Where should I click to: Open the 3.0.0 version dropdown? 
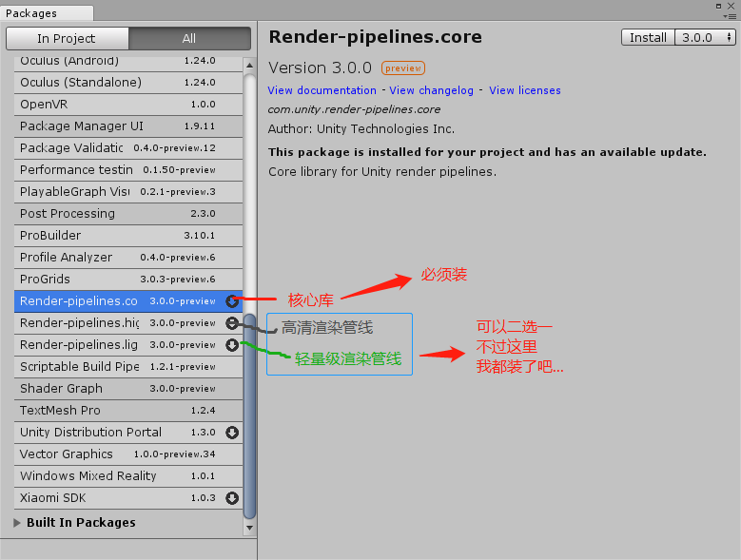[x=706, y=37]
